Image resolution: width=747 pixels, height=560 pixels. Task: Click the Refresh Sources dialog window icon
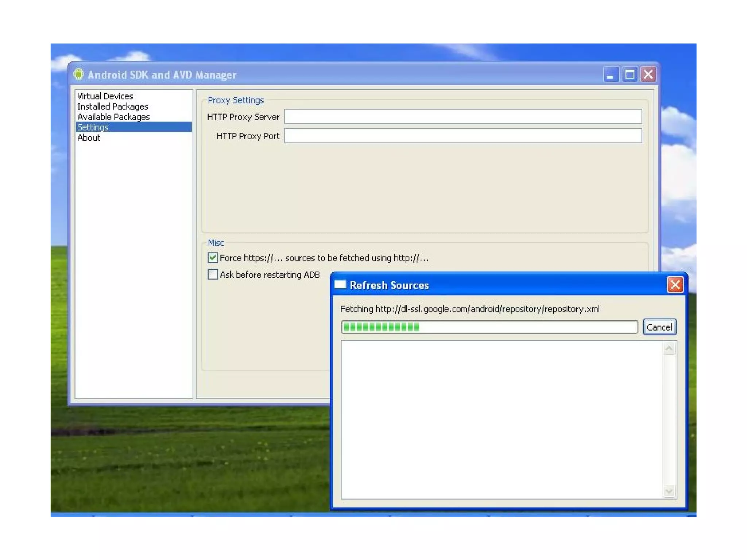point(340,285)
